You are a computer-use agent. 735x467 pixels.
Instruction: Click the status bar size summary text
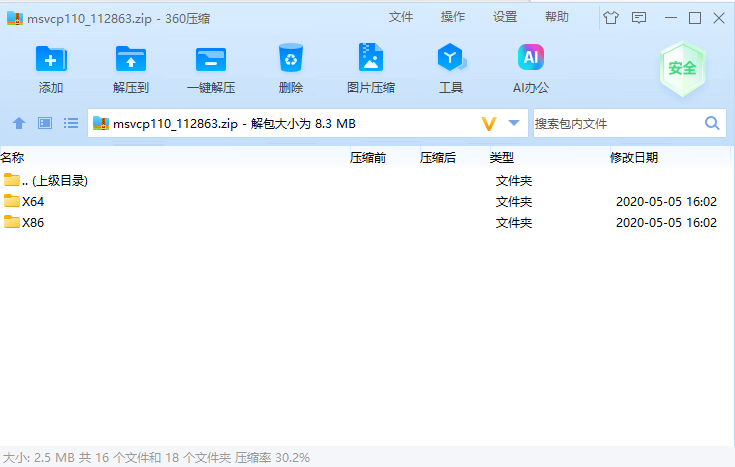point(157,458)
